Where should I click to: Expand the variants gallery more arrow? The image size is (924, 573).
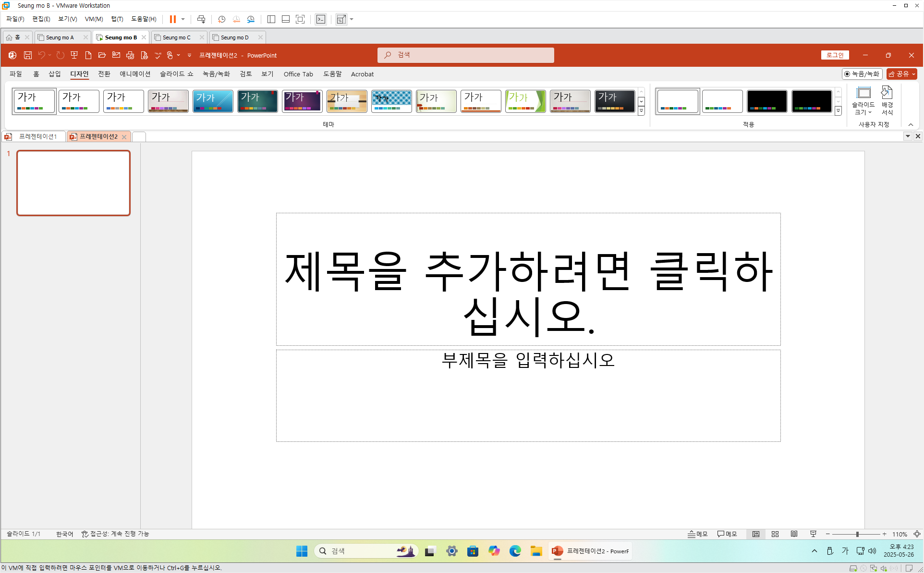coord(838,111)
